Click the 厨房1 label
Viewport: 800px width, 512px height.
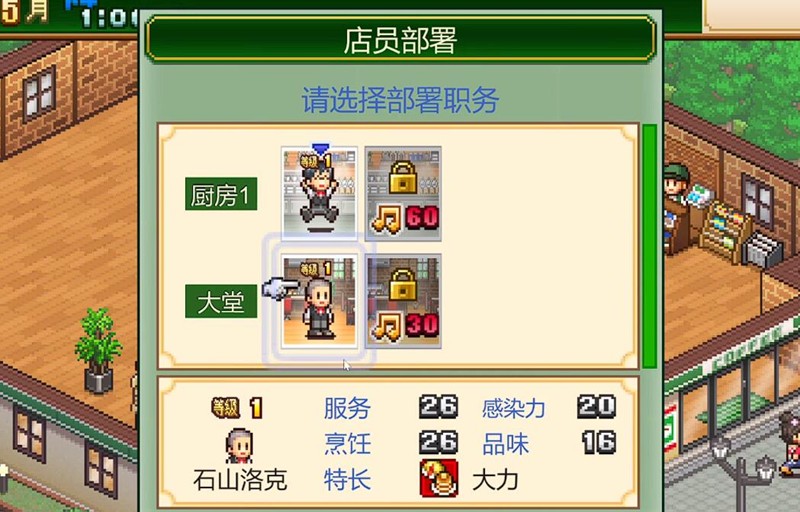(221, 194)
